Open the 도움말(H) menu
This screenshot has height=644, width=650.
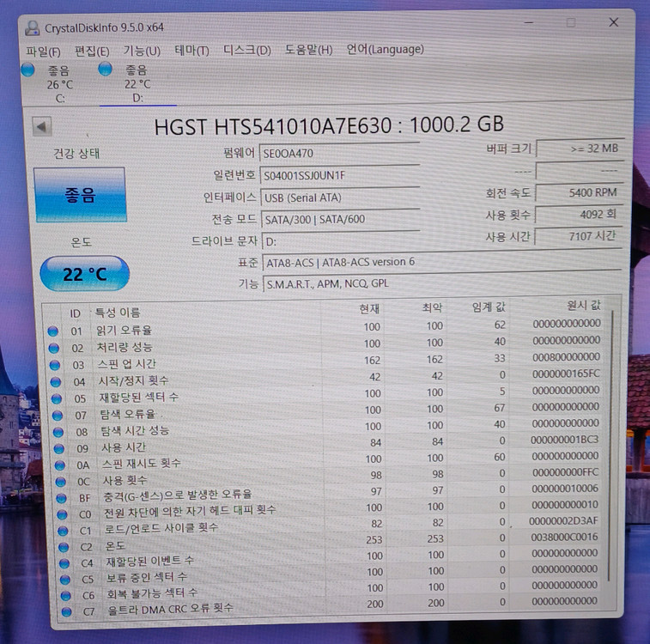(308, 50)
